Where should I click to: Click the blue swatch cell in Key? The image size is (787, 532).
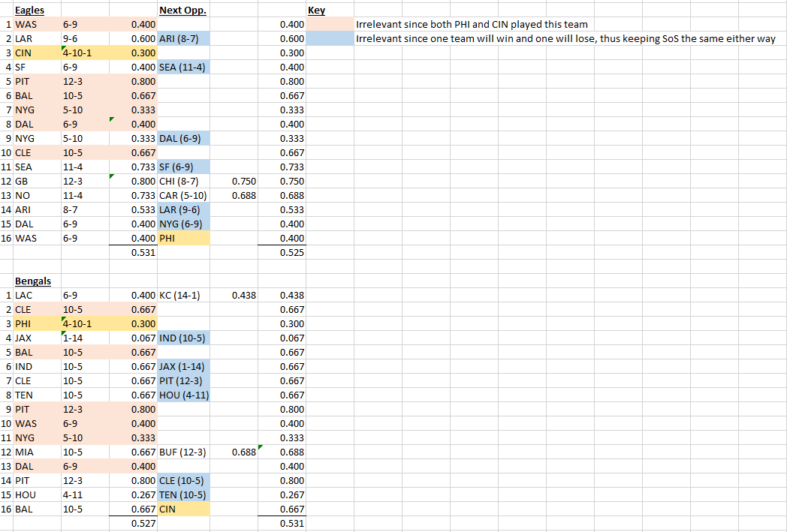tap(330, 38)
